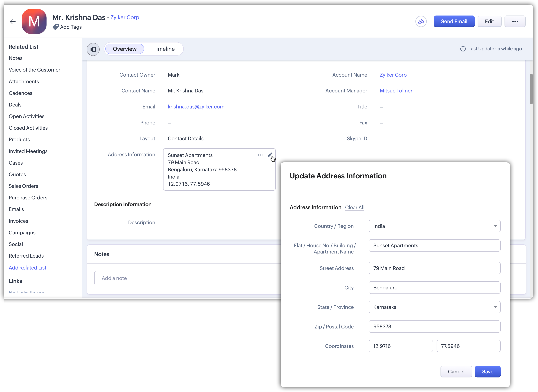This screenshot has width=538, height=392.
Task: Open Deals in the related list
Action: coord(15,105)
